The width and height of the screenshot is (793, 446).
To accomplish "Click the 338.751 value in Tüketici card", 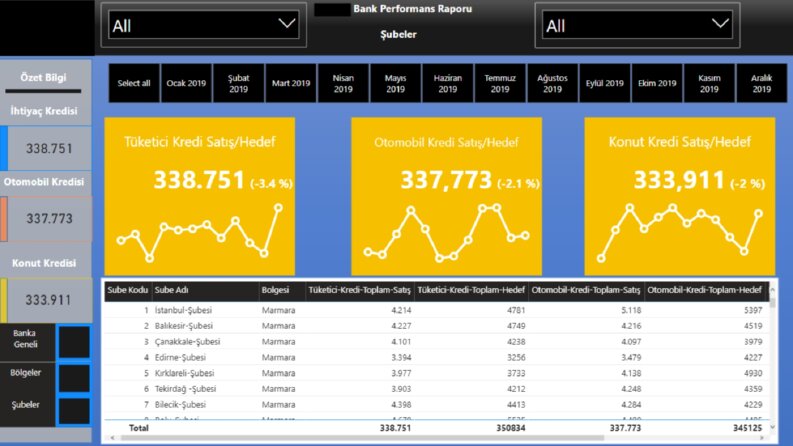I will click(x=199, y=180).
